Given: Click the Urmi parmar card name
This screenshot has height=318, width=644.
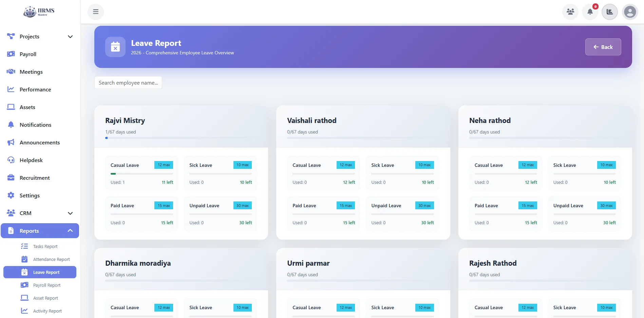Looking at the screenshot, I should pyautogui.click(x=308, y=263).
